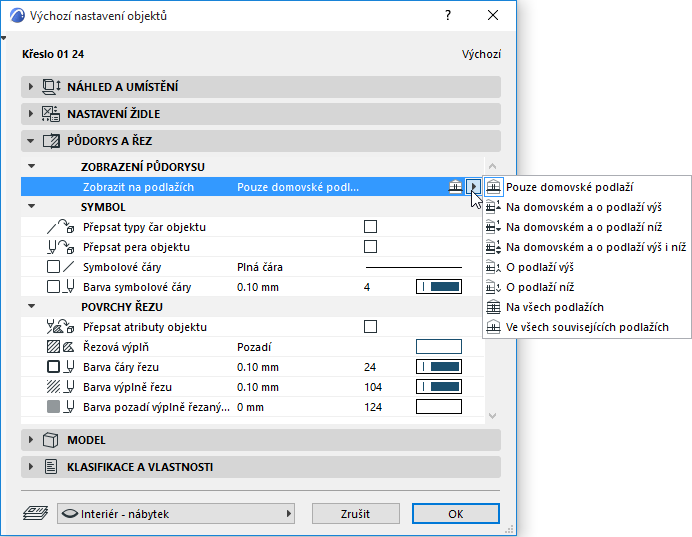Open the flyout arrow in Zobrazit na podlažích row
The width and height of the screenshot is (692, 537).
[473, 187]
